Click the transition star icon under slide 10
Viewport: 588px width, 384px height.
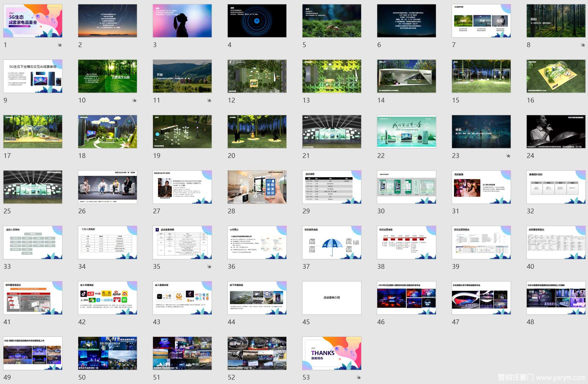tap(134, 100)
